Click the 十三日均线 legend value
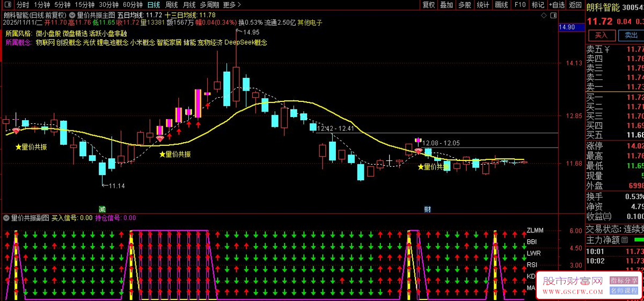This screenshot has width=644, height=301. (x=191, y=15)
